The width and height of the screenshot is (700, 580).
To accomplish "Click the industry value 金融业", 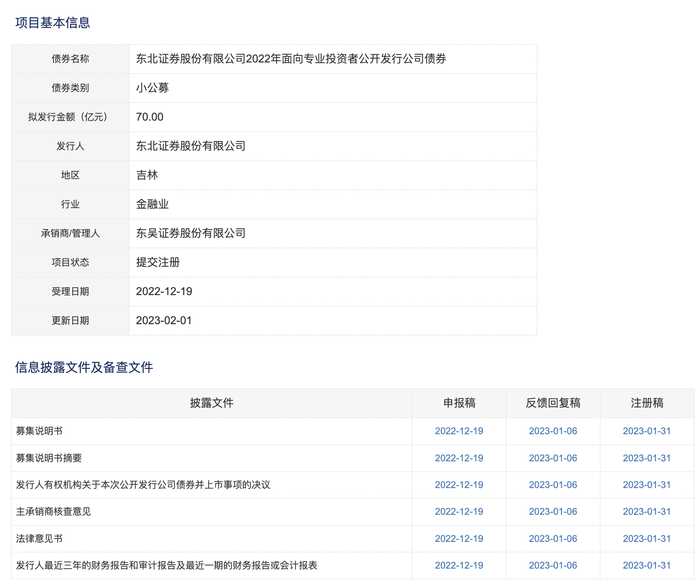I will [152, 204].
